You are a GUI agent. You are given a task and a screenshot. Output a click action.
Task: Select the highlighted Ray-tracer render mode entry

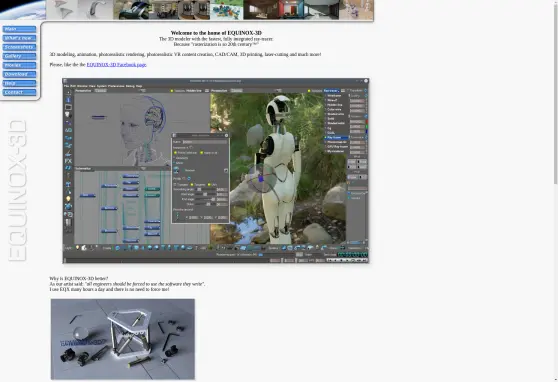point(337,137)
